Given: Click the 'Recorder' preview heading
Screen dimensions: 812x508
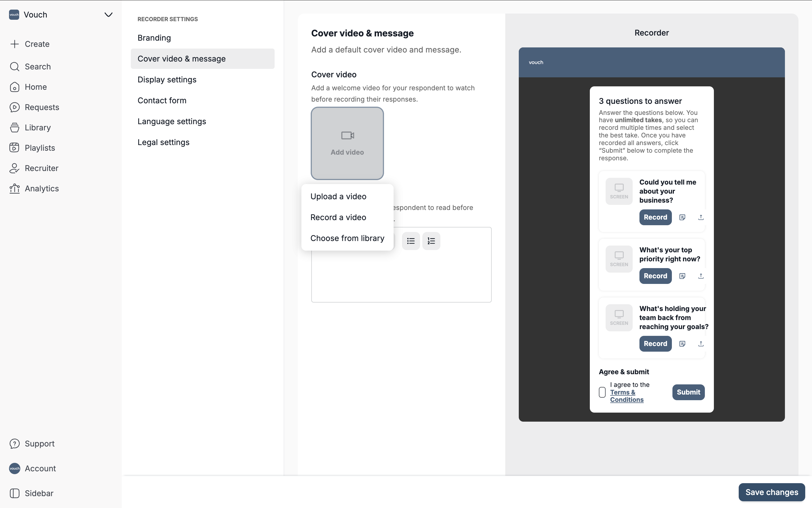Looking at the screenshot, I should (x=652, y=33).
